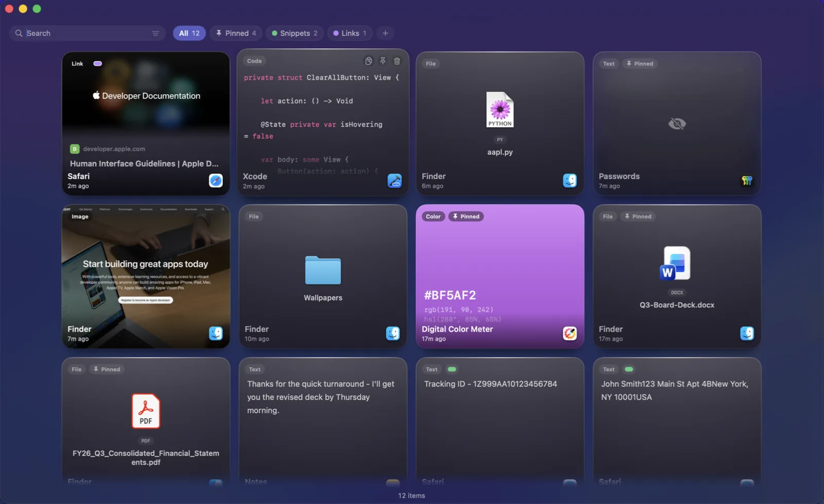Click the rgb(191, 90, 242) value
The height and width of the screenshot is (504, 824).
(x=458, y=310)
